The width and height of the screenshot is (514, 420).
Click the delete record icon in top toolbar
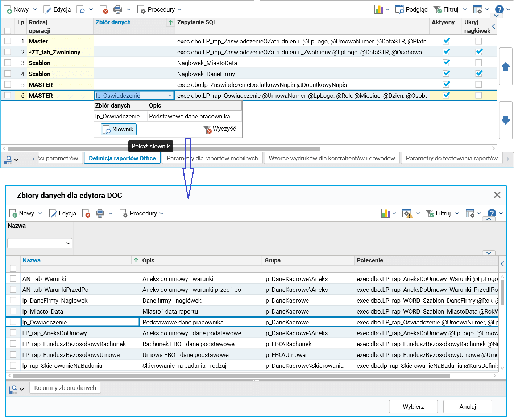[x=104, y=9]
